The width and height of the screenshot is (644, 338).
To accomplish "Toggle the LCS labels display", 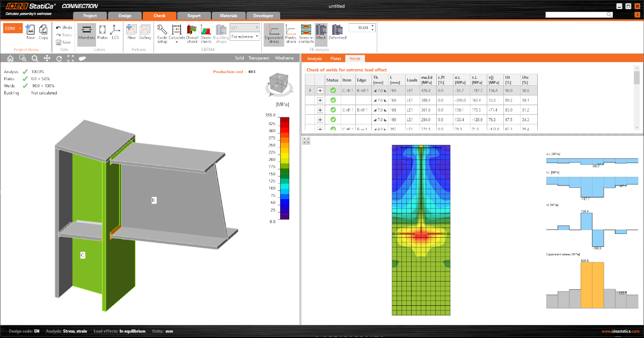I will click(115, 33).
